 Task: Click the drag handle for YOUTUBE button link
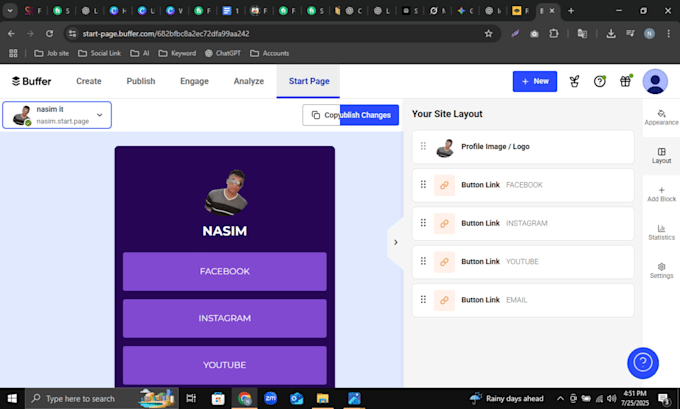(x=423, y=261)
